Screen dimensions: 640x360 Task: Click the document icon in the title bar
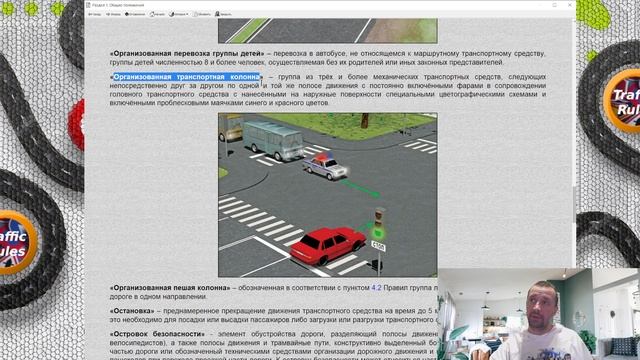pyautogui.click(x=88, y=5)
